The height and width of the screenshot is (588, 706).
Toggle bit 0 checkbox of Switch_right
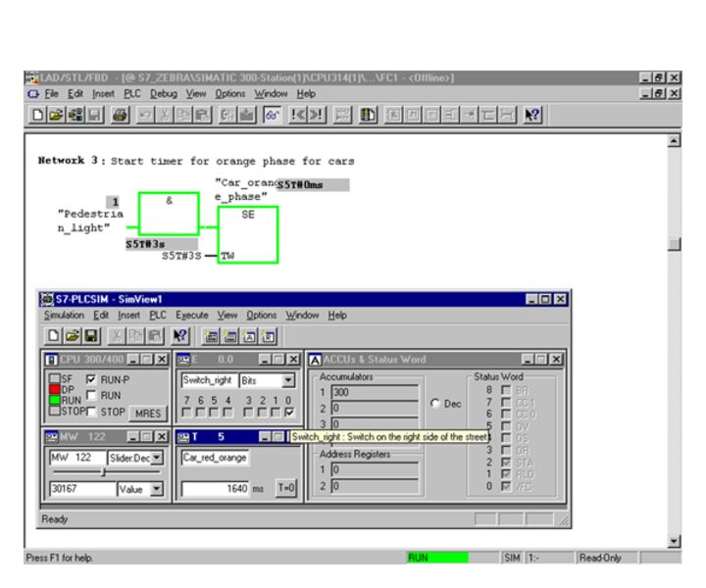click(x=289, y=413)
